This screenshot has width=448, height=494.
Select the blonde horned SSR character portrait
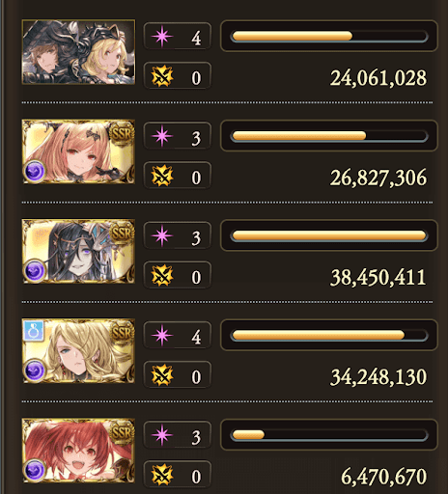pyautogui.click(x=78, y=151)
